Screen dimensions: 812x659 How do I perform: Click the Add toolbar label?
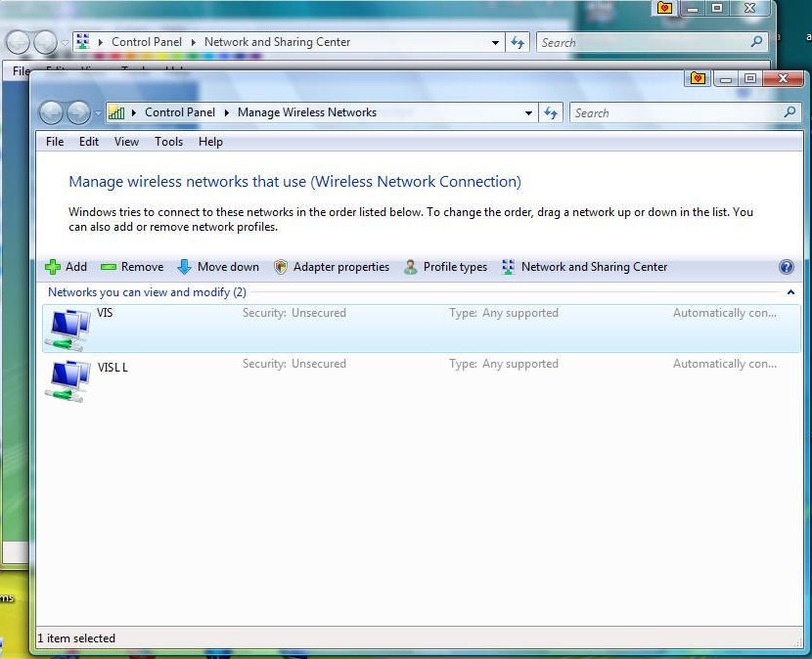pos(76,267)
